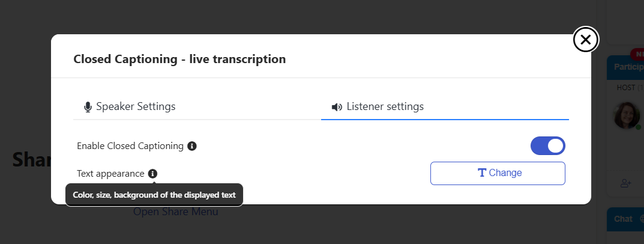Viewport: 644px width, 244px height.
Task: Turn off the Enable Closed Captioning switch
Action: (x=547, y=146)
